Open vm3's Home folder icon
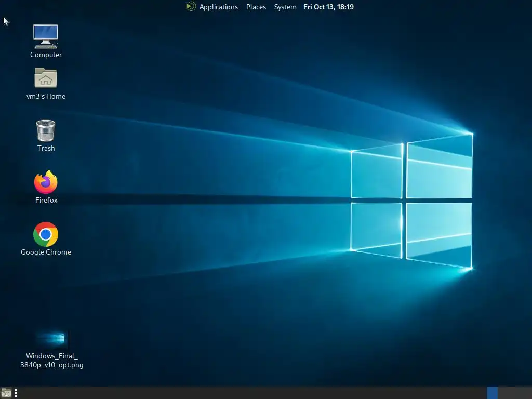532x399 pixels. (46, 78)
